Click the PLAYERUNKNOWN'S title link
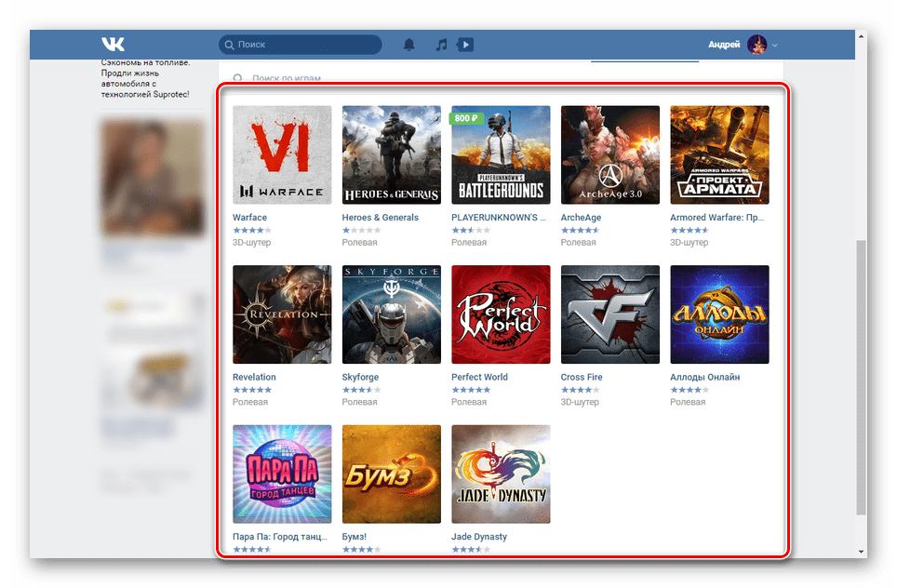Image resolution: width=897 pixels, height=588 pixels. pos(498,218)
